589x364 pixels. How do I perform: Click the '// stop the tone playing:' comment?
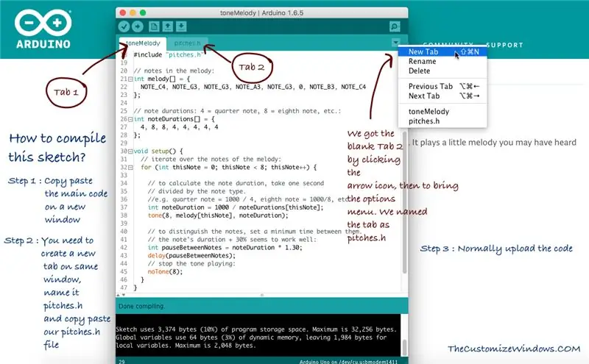[191, 264]
